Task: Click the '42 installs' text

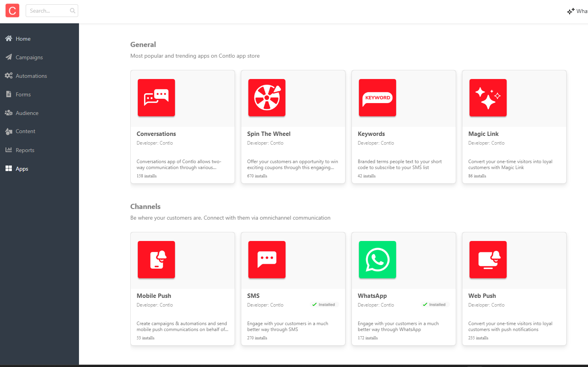Action: pyautogui.click(x=366, y=176)
